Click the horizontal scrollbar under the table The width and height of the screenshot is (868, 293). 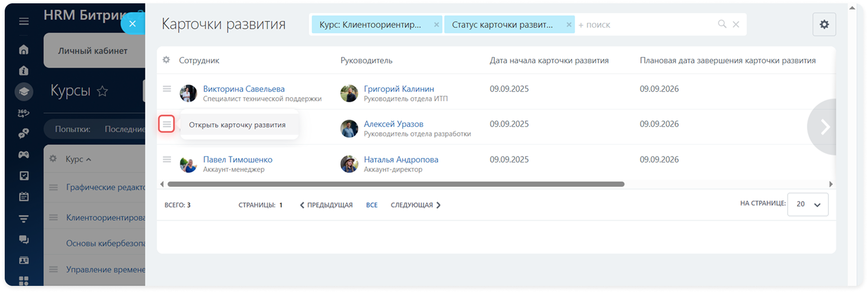click(x=396, y=184)
